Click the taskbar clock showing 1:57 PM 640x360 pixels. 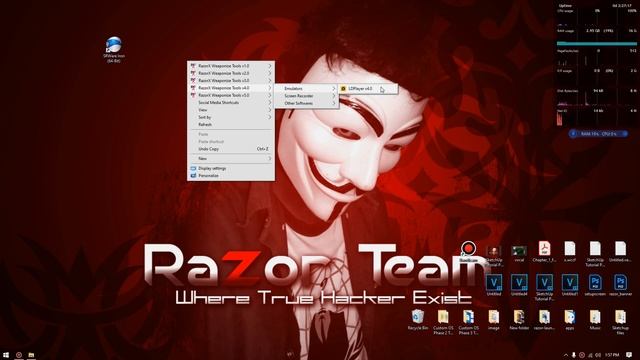click(x=612, y=355)
